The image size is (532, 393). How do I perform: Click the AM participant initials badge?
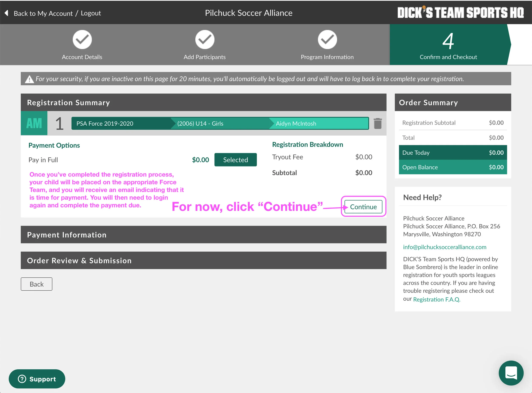[34, 123]
